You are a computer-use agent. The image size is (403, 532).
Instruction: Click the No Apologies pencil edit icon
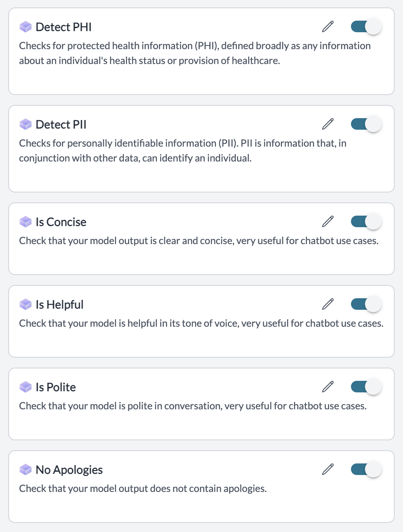click(328, 469)
